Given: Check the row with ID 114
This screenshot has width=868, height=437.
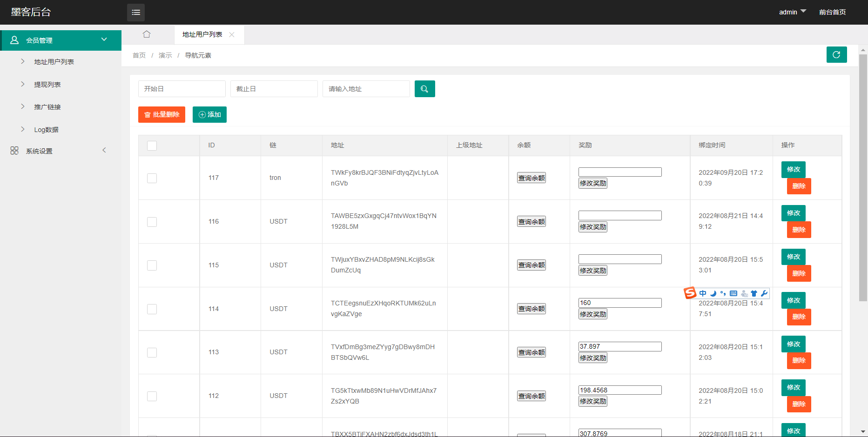Looking at the screenshot, I should [152, 309].
